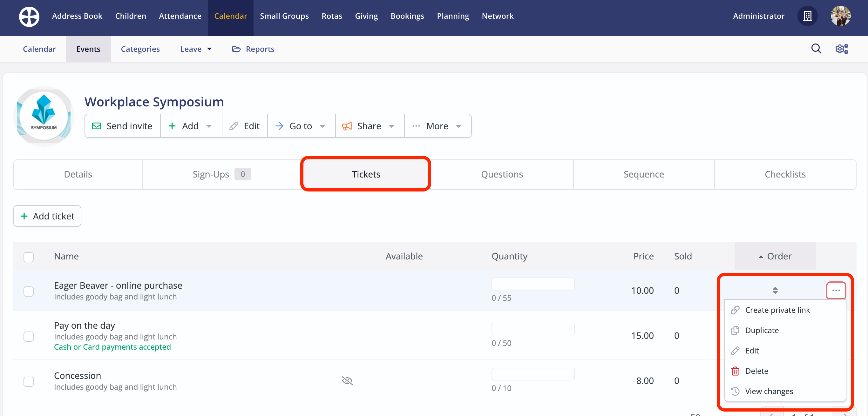
Task: Open the settings gears icon
Action: (x=841, y=49)
